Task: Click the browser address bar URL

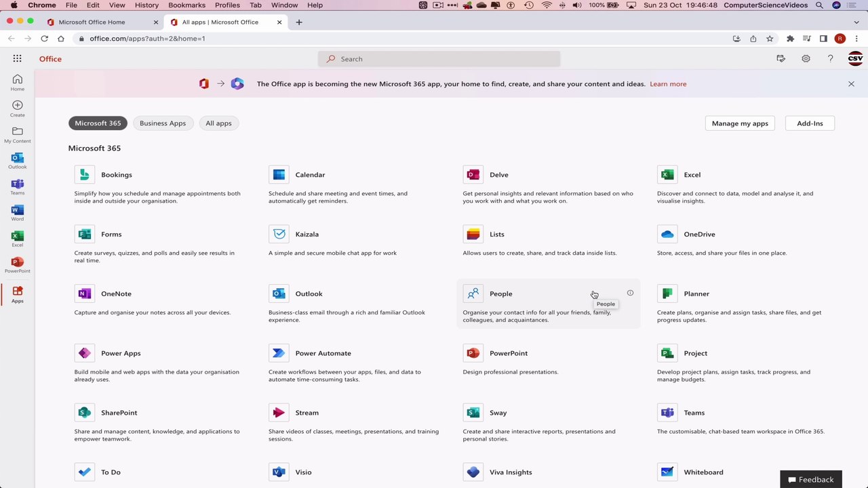Action: pyautogui.click(x=147, y=39)
